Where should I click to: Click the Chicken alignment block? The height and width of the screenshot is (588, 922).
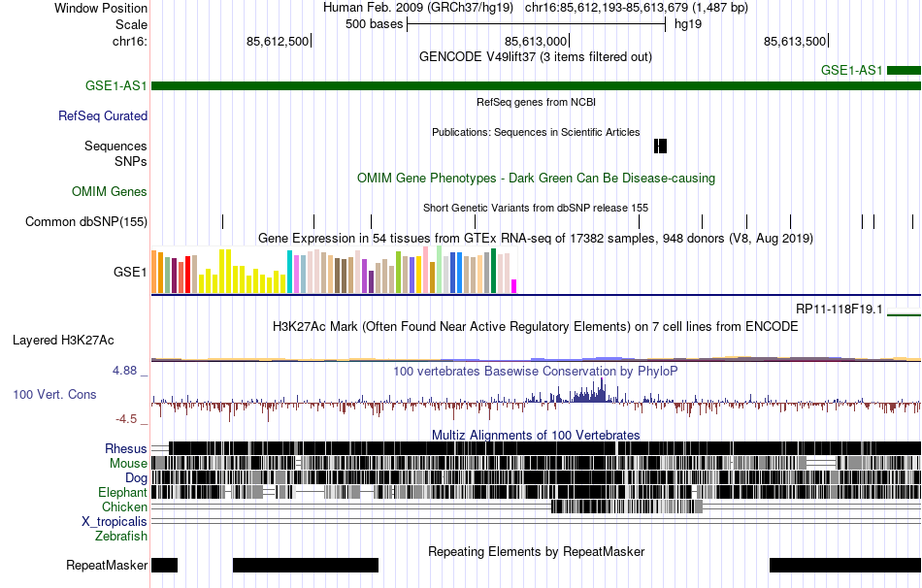pyautogui.click(x=627, y=506)
